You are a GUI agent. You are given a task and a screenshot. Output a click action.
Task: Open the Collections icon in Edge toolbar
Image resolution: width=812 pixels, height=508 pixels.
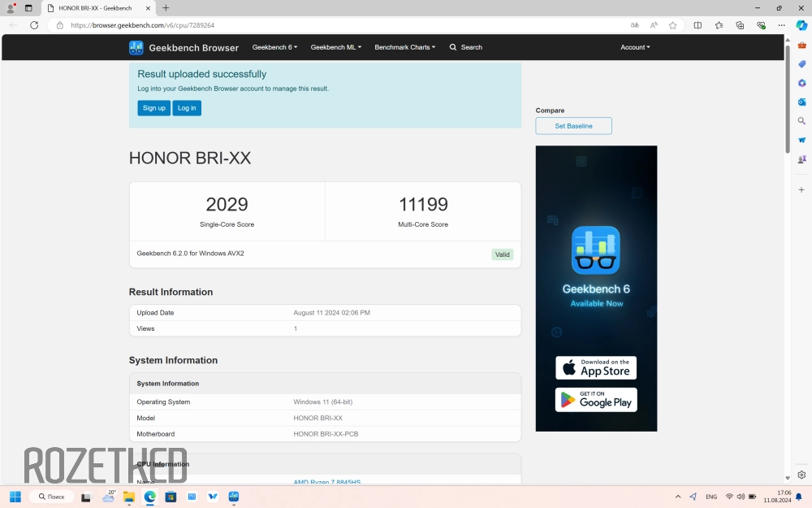pos(740,25)
